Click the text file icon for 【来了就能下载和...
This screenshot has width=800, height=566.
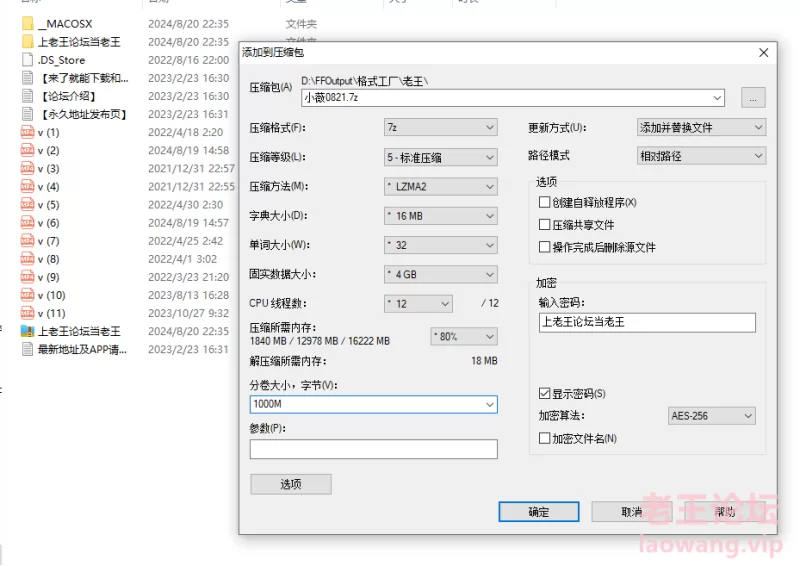[x=28, y=78]
